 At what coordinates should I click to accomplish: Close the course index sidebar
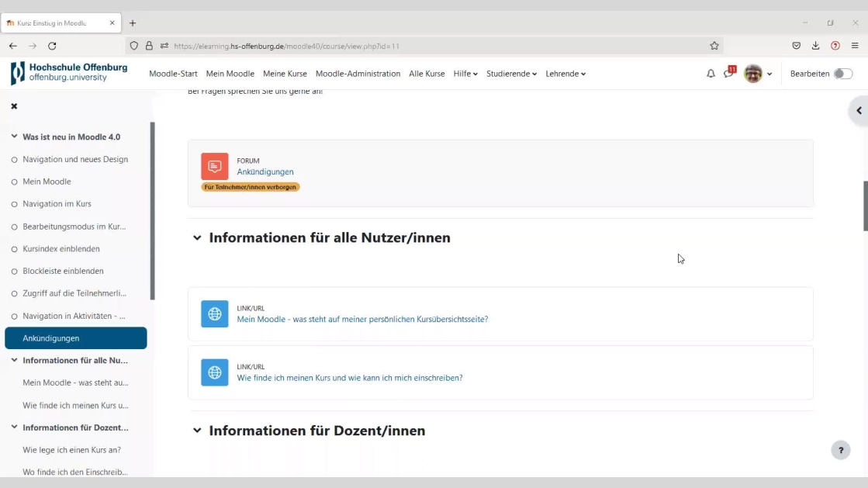[15, 106]
